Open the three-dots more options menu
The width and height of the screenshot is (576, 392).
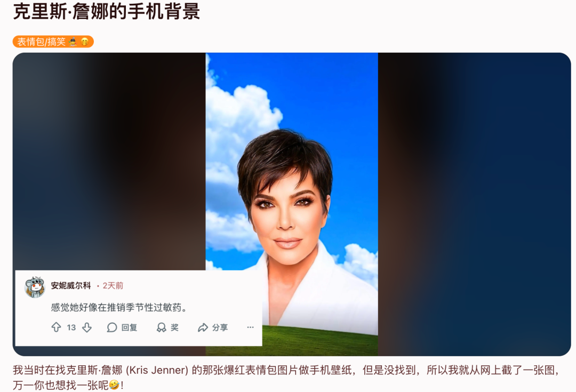coord(250,327)
